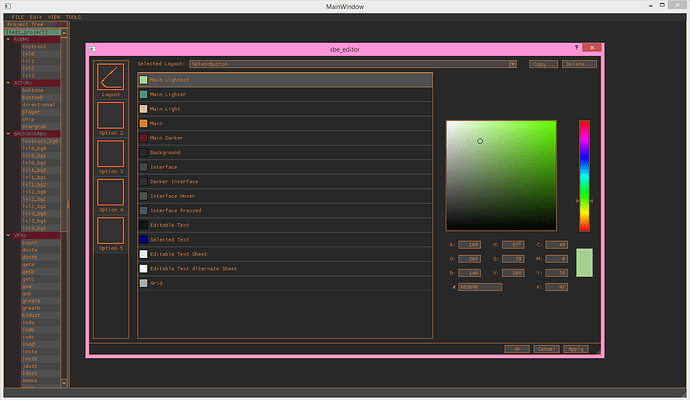Select the stargrab actor tree item
Screen dimensions: 690x400
click(40, 126)
